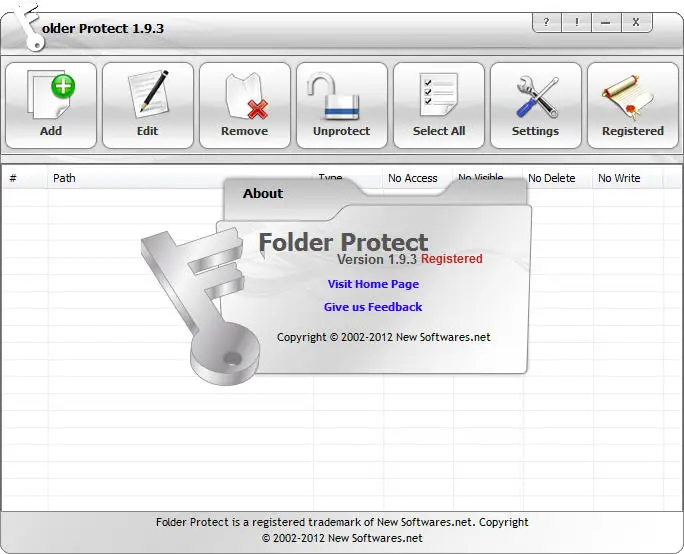
Task: Click the Add toolbar button
Action: click(x=51, y=105)
